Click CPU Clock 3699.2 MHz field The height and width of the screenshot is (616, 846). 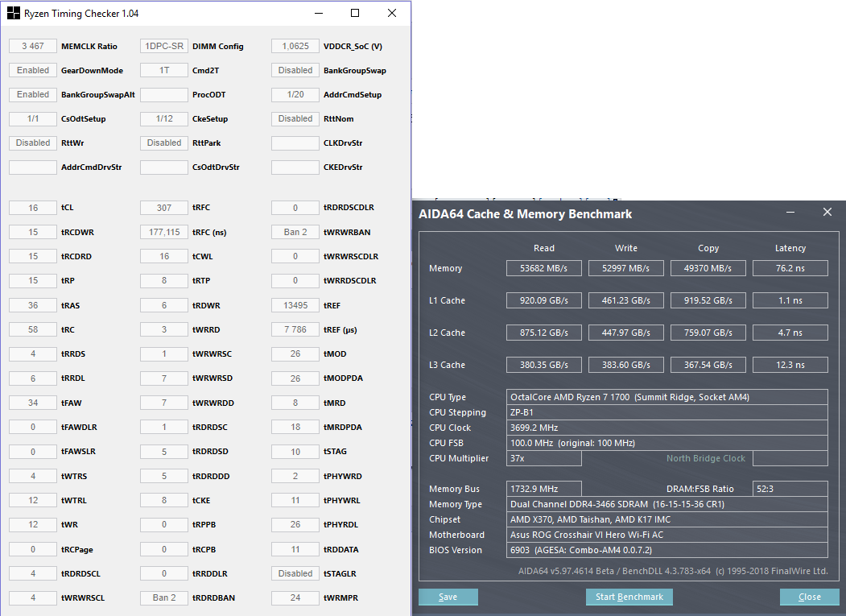666,428
